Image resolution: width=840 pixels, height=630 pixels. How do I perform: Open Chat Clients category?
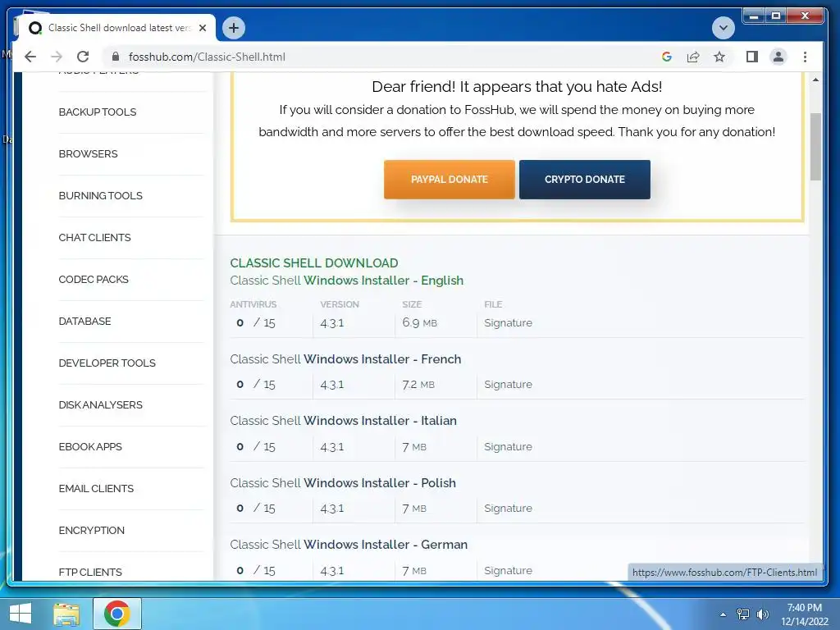point(95,237)
